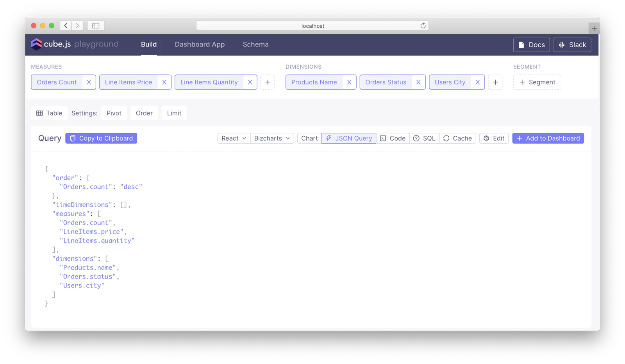Viewport: 625px width, 364px height.
Task: Click the "Orders.count": "desc" line
Action: [101, 187]
